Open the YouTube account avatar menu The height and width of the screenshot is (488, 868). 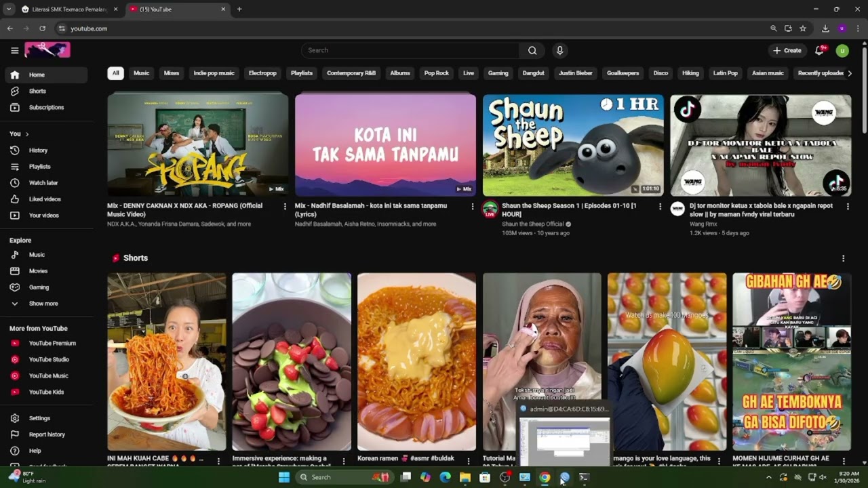point(842,50)
